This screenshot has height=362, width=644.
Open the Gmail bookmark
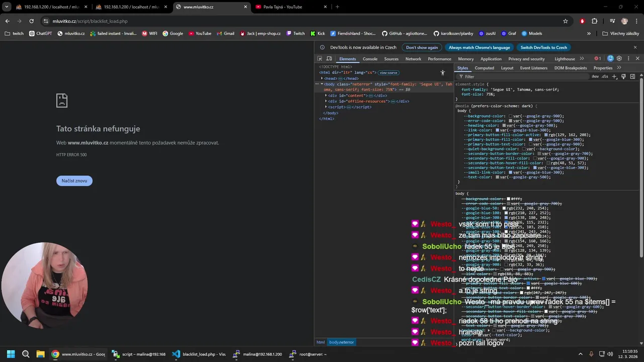click(225, 34)
